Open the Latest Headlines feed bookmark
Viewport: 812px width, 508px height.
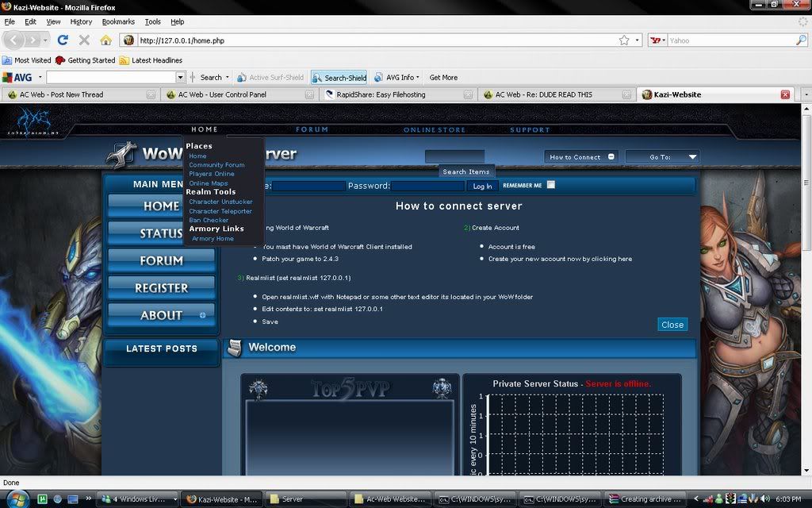(x=151, y=60)
